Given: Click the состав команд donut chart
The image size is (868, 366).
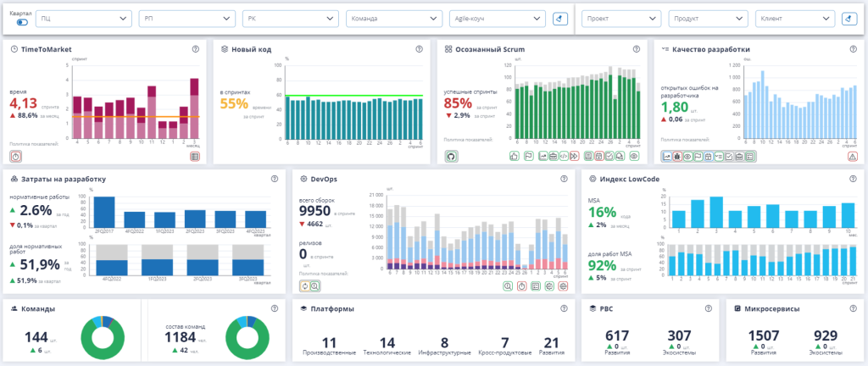Looking at the screenshot, I should point(248,337).
